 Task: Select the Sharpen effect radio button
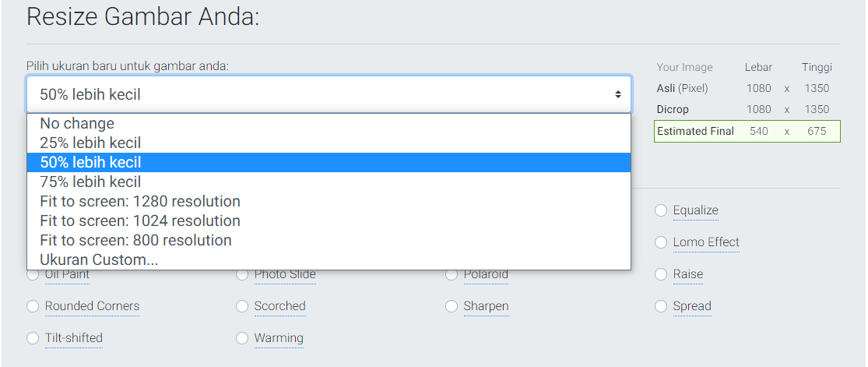pyautogui.click(x=452, y=306)
